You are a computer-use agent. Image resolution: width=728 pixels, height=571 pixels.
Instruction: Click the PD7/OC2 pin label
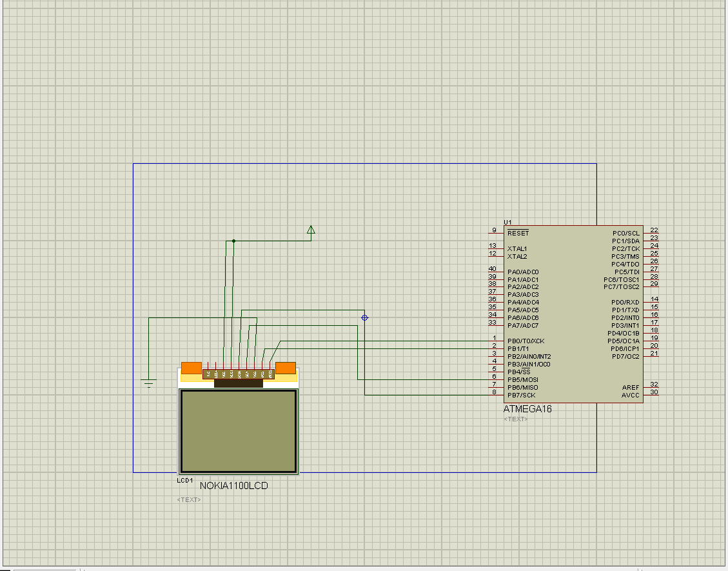tap(626, 356)
